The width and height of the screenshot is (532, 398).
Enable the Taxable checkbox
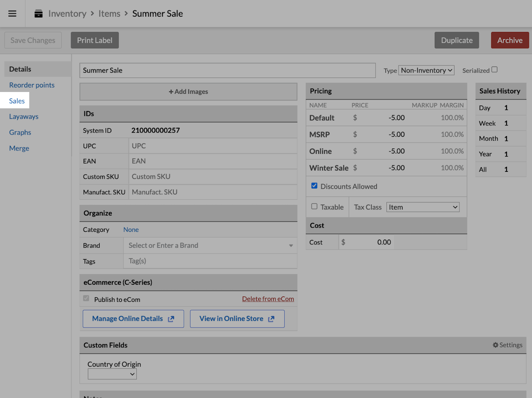314,206
